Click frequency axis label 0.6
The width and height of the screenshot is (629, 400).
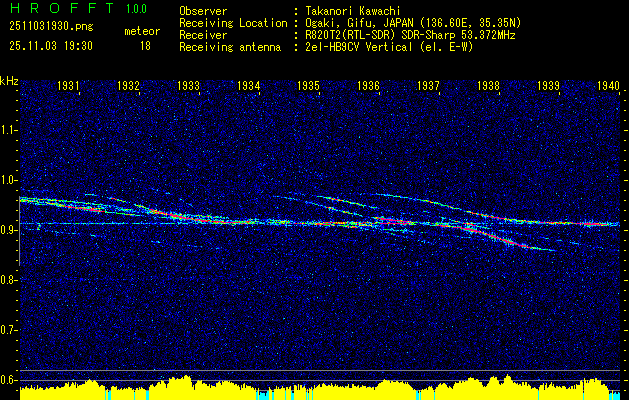pos(8,380)
